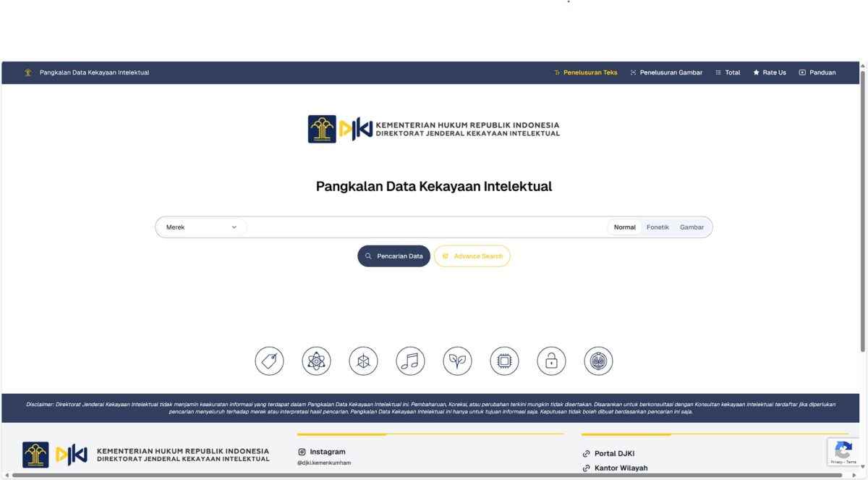Screen dimensions: 868x480
Task: Click the list icon beside Total
Action: 718,72
